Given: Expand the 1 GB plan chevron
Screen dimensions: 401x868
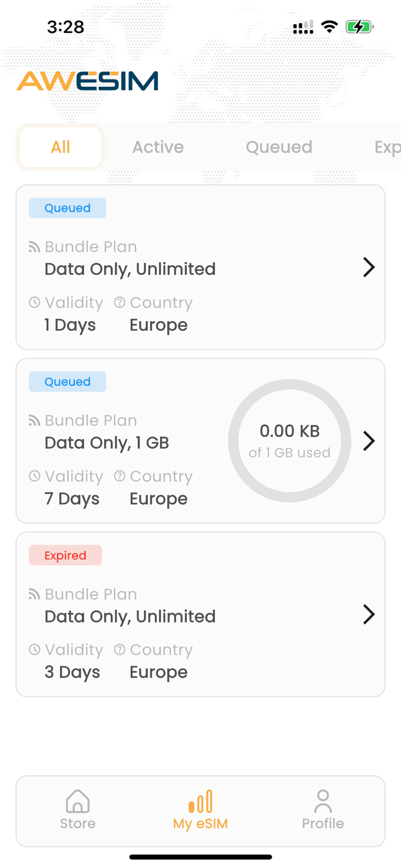Looking at the screenshot, I should (369, 441).
